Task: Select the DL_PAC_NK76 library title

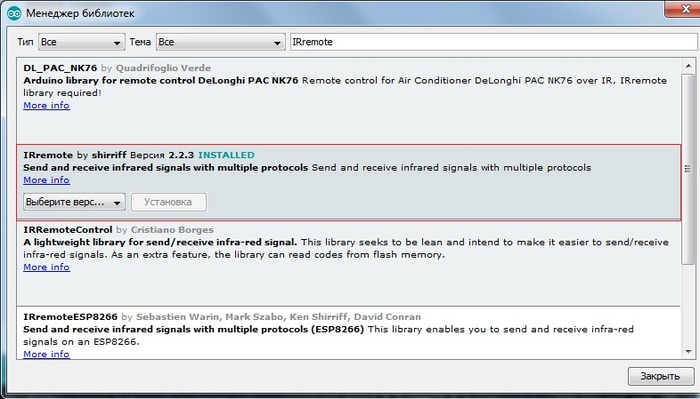Action: pyautogui.click(x=60, y=68)
